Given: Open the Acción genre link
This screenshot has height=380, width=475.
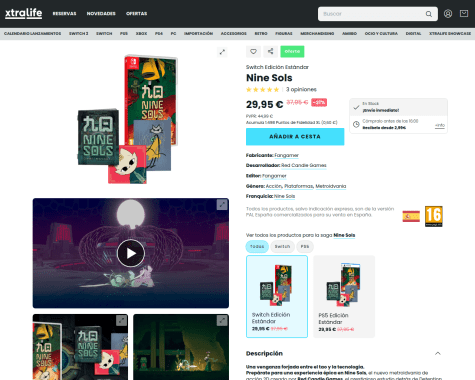Looking at the screenshot, I should (274, 186).
